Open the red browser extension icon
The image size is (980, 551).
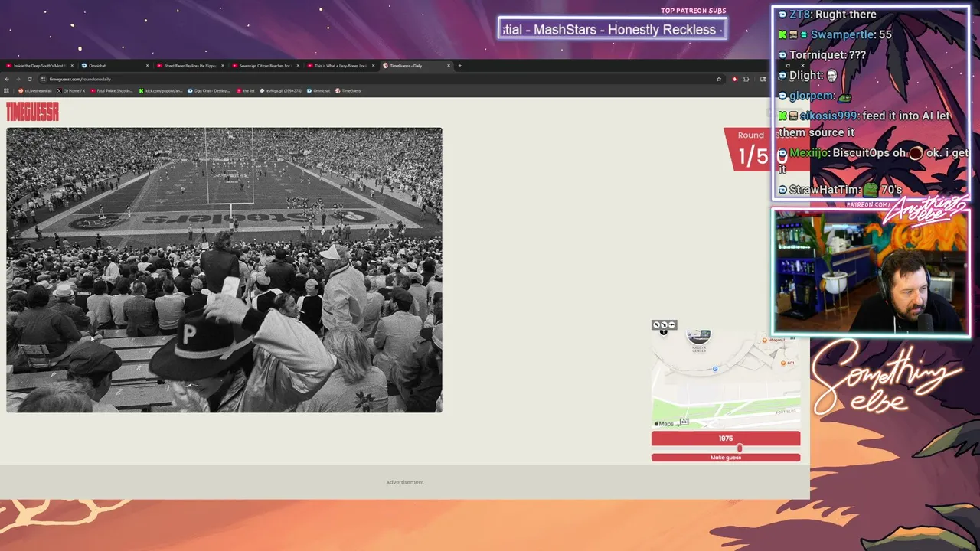click(x=734, y=79)
